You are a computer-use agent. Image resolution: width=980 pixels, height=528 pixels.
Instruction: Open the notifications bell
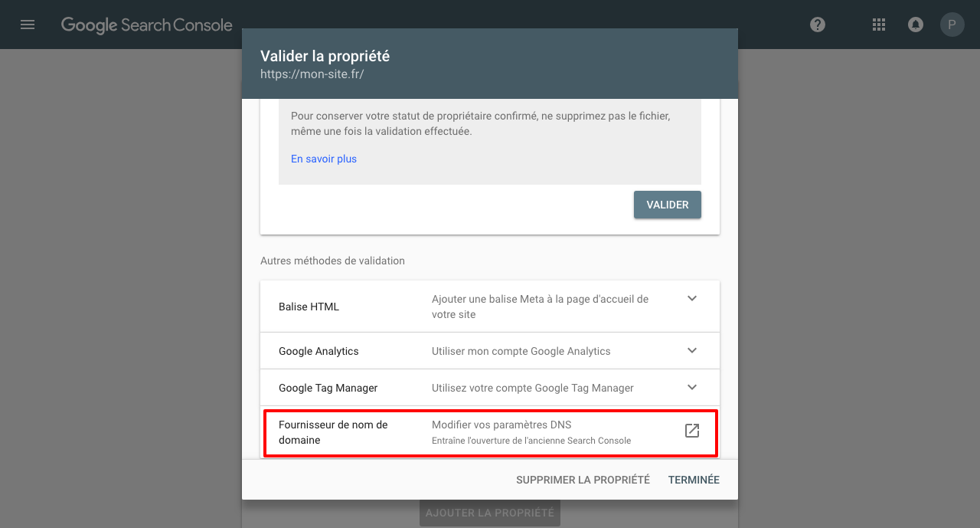click(915, 25)
